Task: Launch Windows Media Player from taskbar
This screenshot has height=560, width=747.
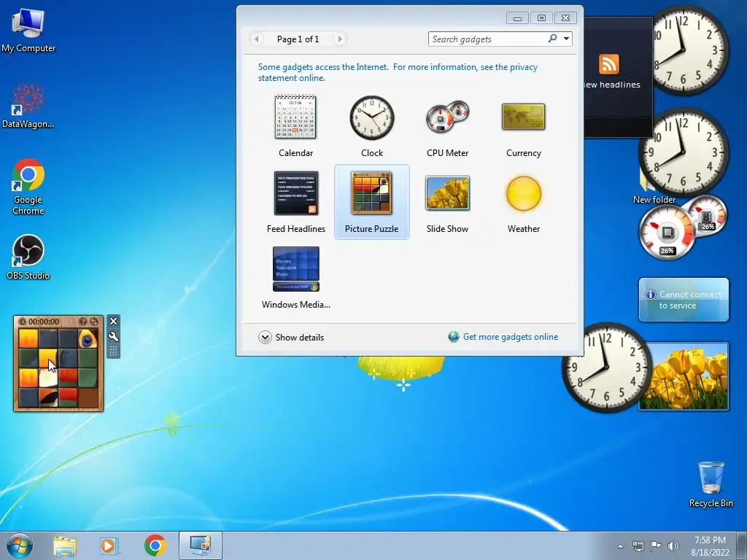Action: tap(109, 546)
